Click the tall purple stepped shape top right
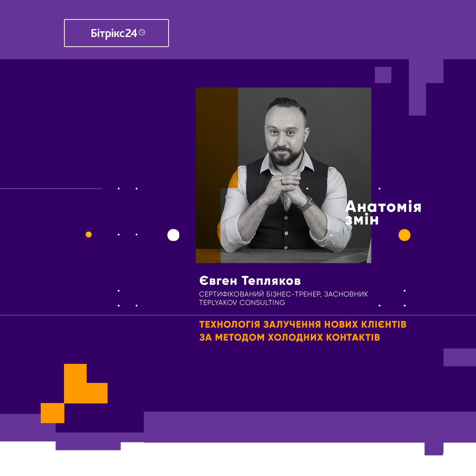 tap(426, 87)
